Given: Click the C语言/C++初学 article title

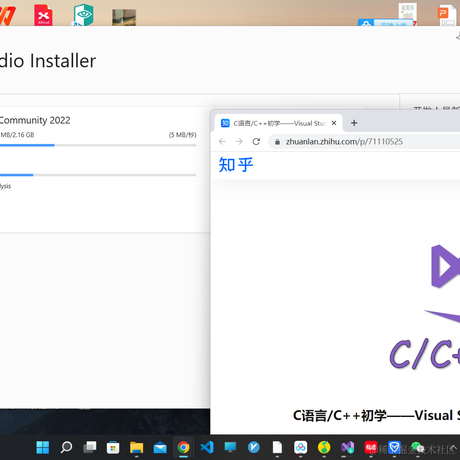Looking at the screenshot, I should point(376,416).
